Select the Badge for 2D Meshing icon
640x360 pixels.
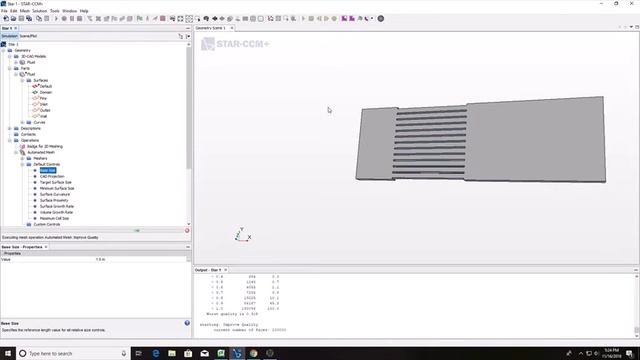[22, 146]
